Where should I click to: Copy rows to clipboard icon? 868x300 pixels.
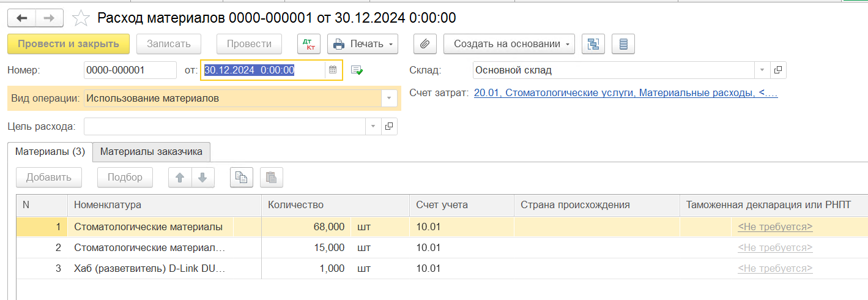[242, 178]
